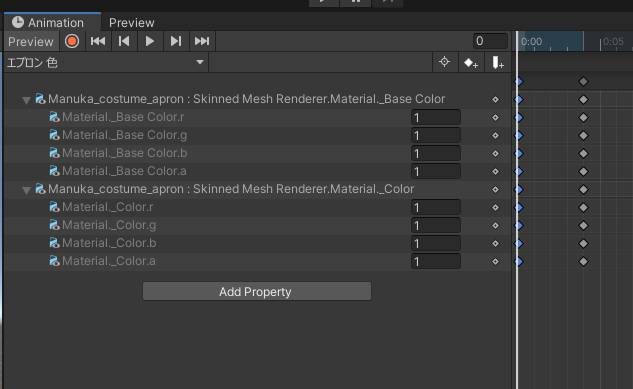Select second keyframe of Material._Base Color group row
Viewport: 633px width, 389px height.
[x=583, y=99]
